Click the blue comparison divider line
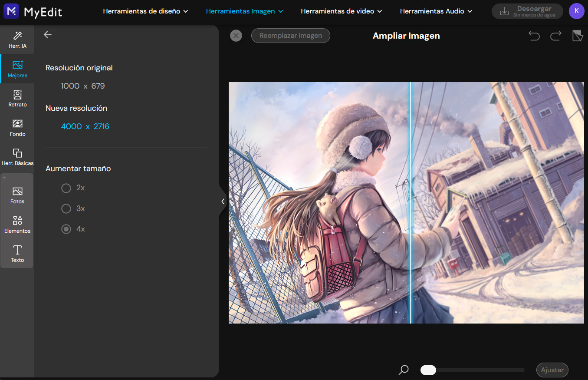This screenshot has height=380, width=588. 411,203
